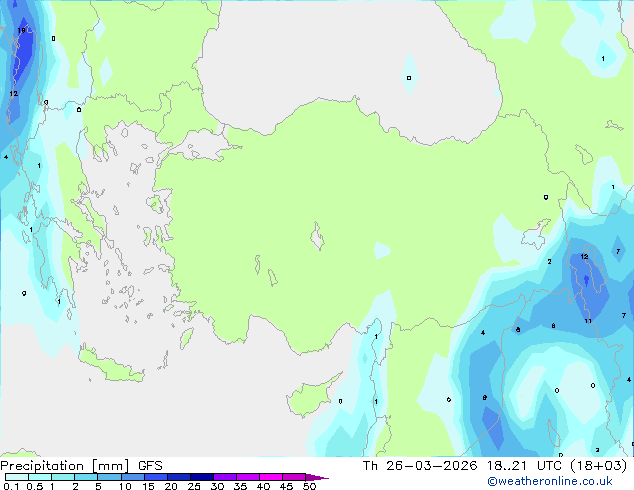Click the 0.1–0.5 mm palest legend swatch
Image resolution: width=634 pixels, height=490 pixels.
[x=17, y=477]
